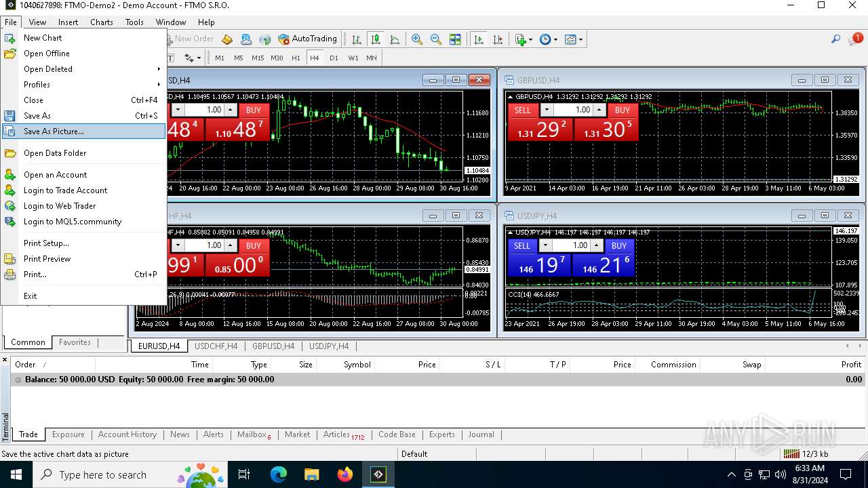
Task: Open the notifications chat bubble icon
Action: (x=855, y=39)
